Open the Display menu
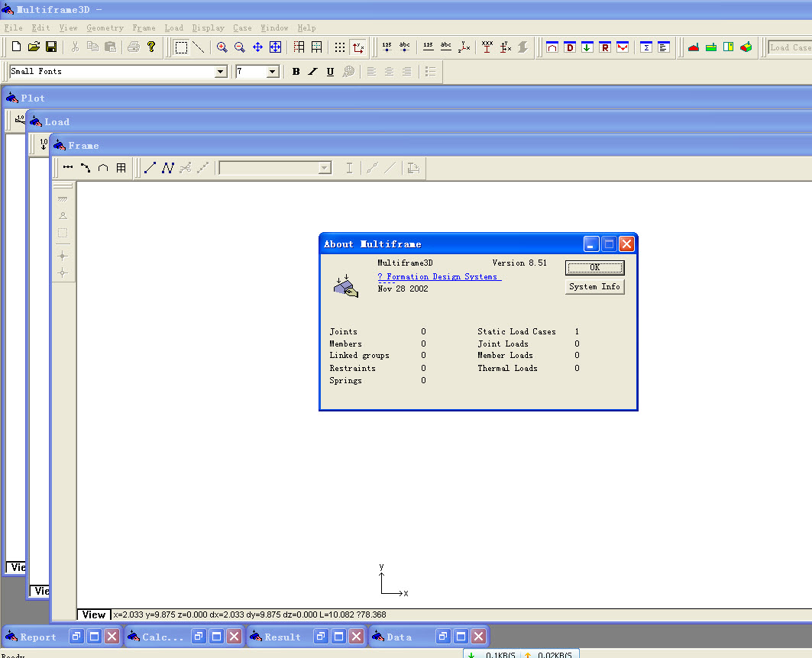Screen dimensions: 812x658 pos(209,28)
